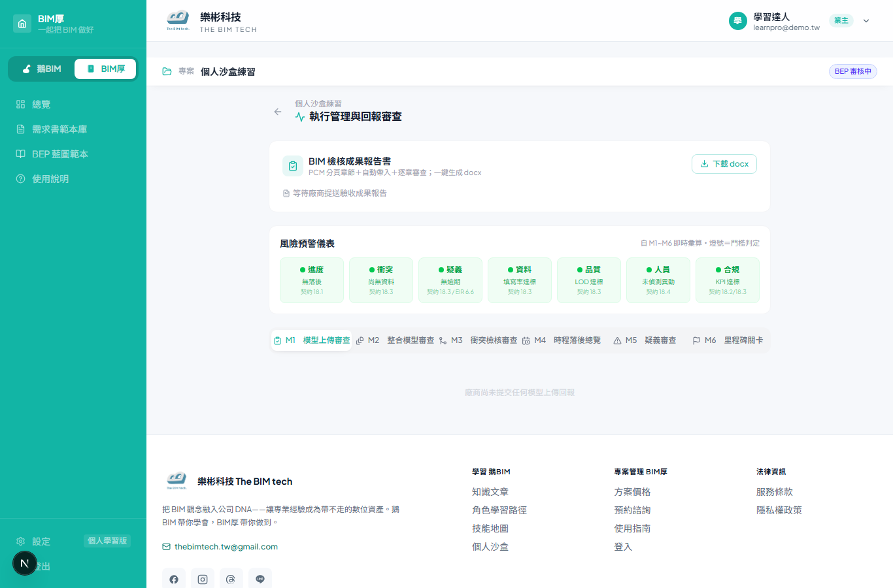Select the M3 衝突檢核審查 tab
This screenshot has width=893, height=588.
(x=478, y=340)
